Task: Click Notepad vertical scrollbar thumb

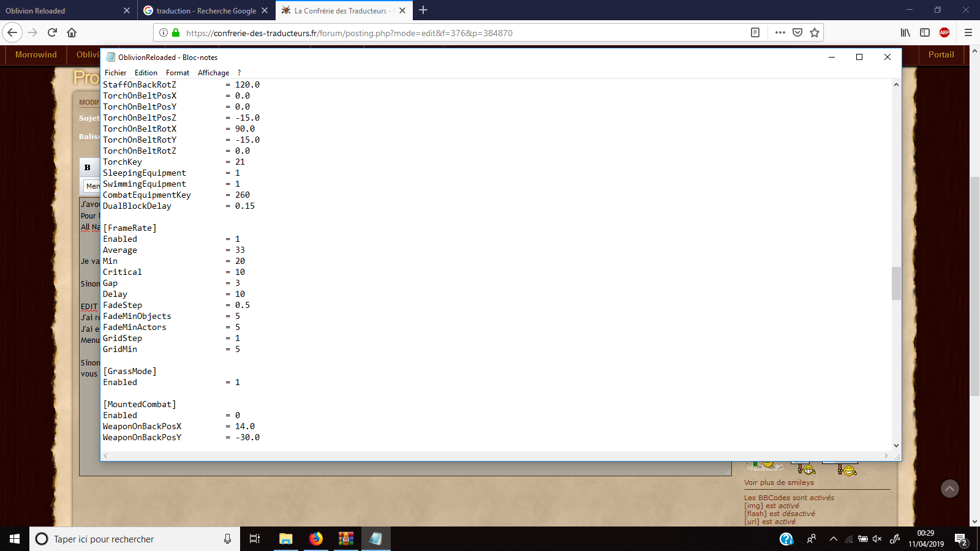Action: click(x=896, y=283)
